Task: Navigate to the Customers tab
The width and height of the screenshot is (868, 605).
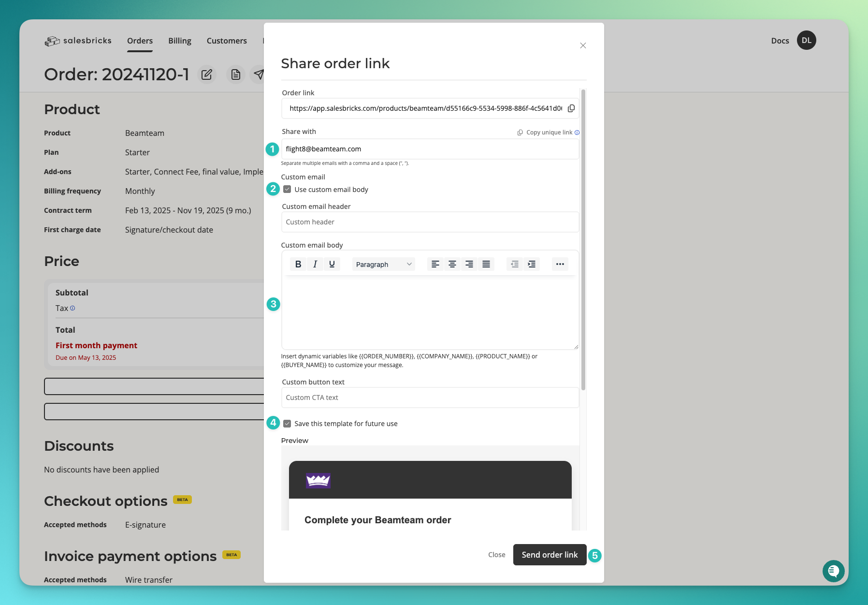Action: pyautogui.click(x=227, y=41)
